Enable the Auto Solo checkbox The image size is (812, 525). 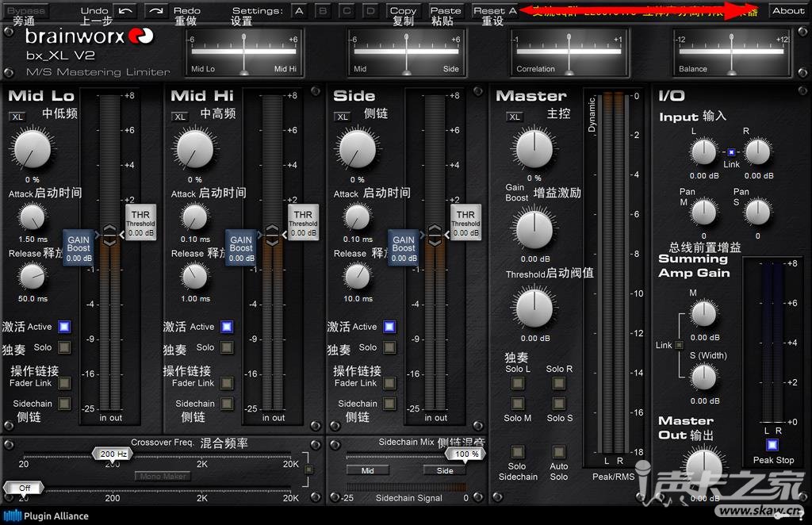click(x=559, y=451)
